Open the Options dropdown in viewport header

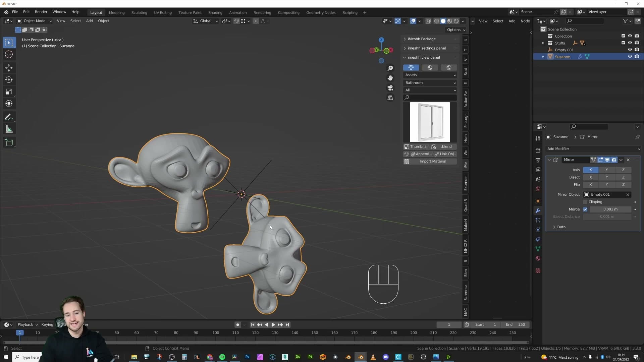456,30
